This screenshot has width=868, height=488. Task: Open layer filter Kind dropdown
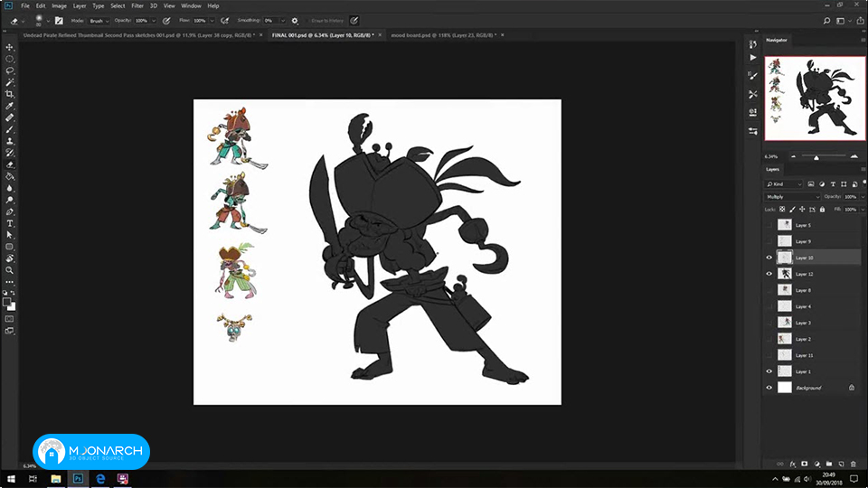pyautogui.click(x=784, y=184)
